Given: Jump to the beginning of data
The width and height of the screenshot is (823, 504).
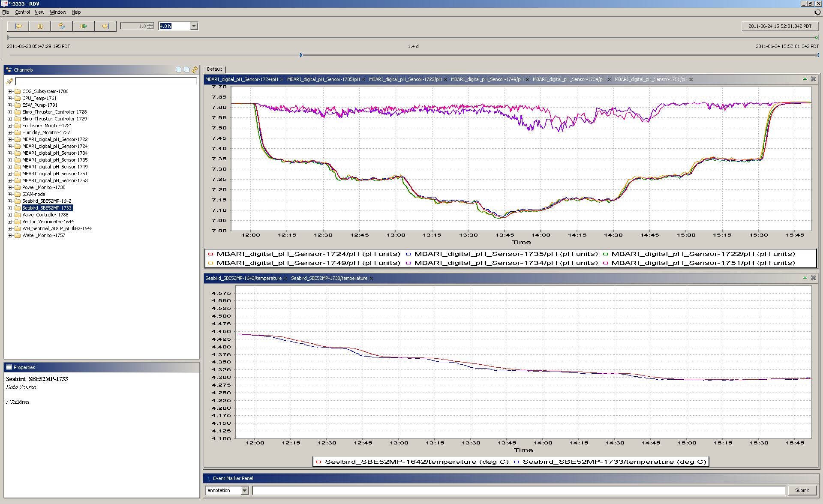Looking at the screenshot, I should point(18,26).
